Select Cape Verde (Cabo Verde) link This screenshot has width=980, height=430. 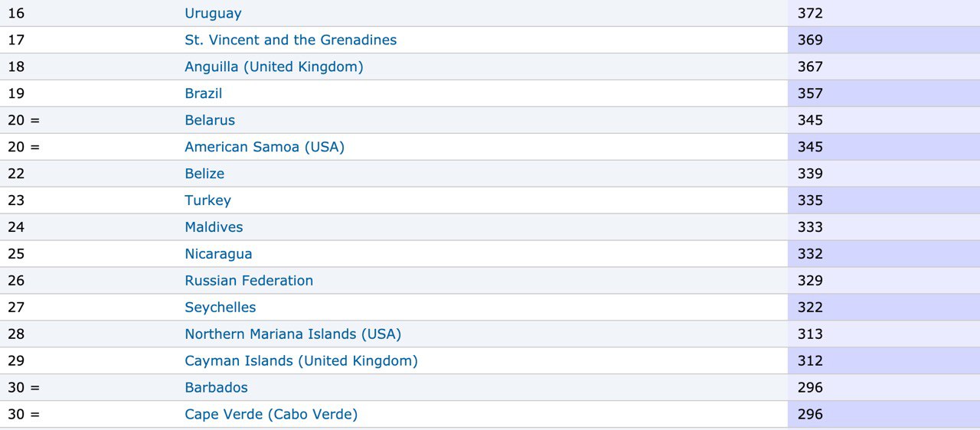[271, 415]
